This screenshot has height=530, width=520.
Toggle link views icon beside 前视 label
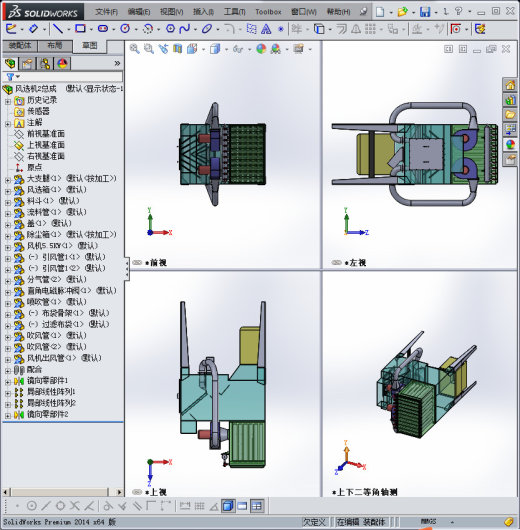point(137,263)
